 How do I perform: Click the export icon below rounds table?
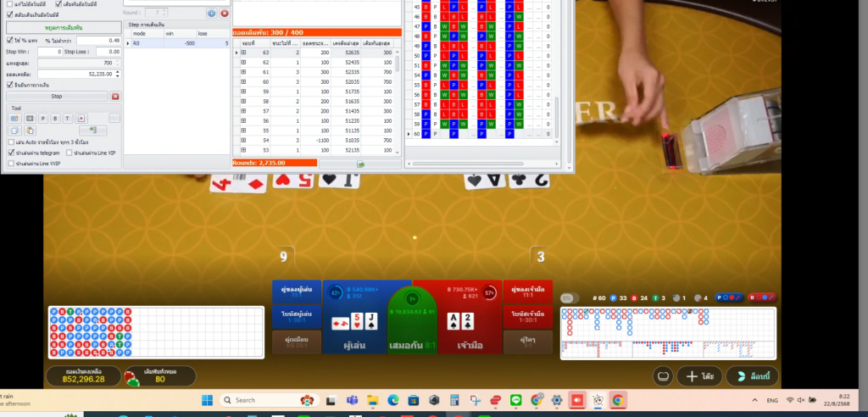[x=360, y=164]
